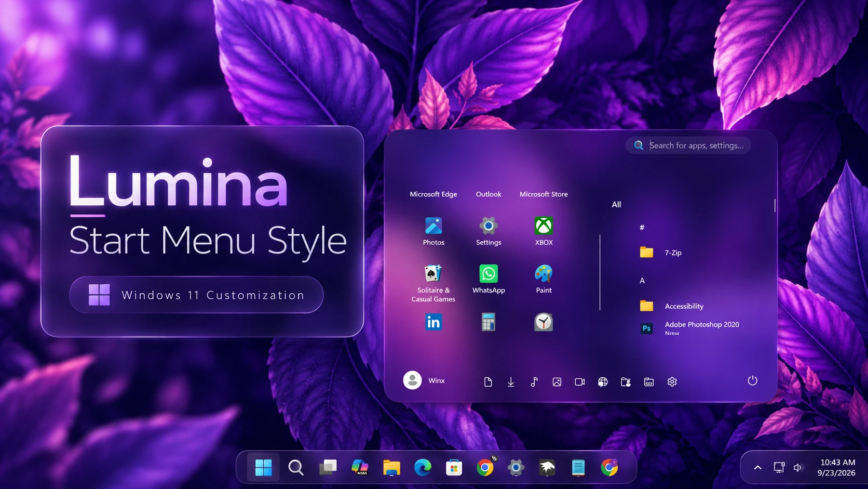Screen dimensions: 868x489
Task: Click settings gear in Start menu bottom bar
Action: point(672,382)
